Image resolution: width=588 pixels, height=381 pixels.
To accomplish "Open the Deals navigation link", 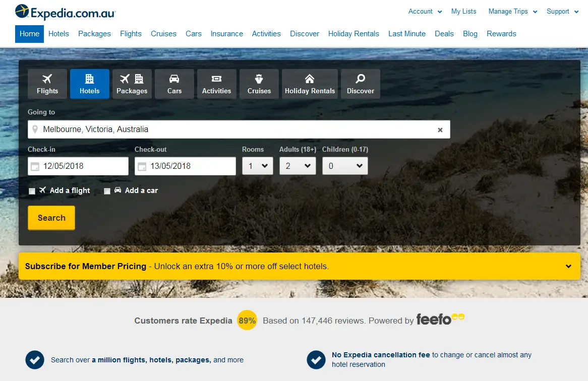I will click(444, 34).
